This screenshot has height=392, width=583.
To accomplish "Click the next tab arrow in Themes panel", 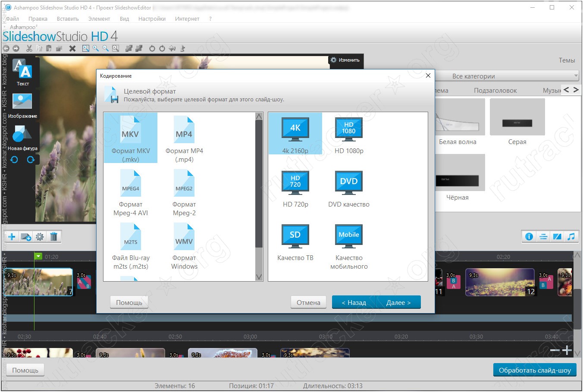I will [x=576, y=90].
